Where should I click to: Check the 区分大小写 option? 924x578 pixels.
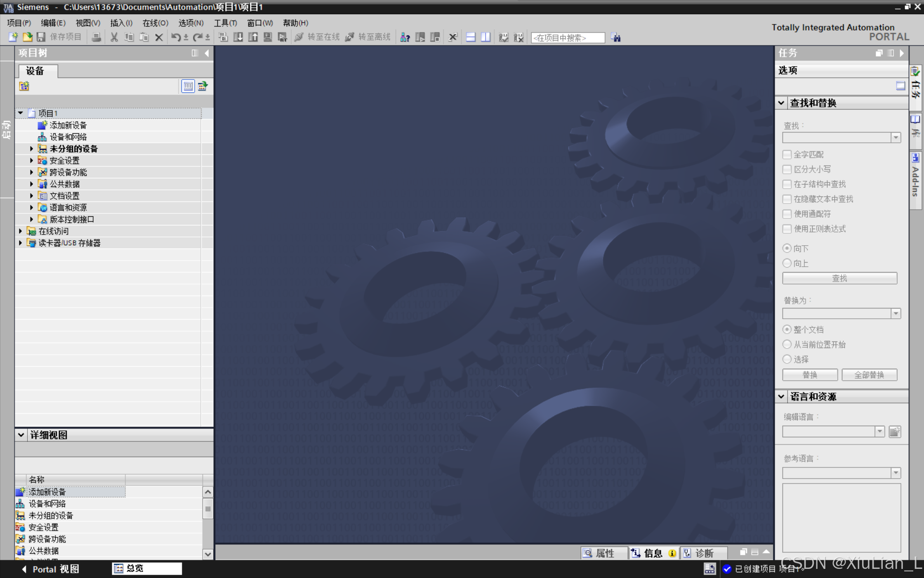[787, 169]
